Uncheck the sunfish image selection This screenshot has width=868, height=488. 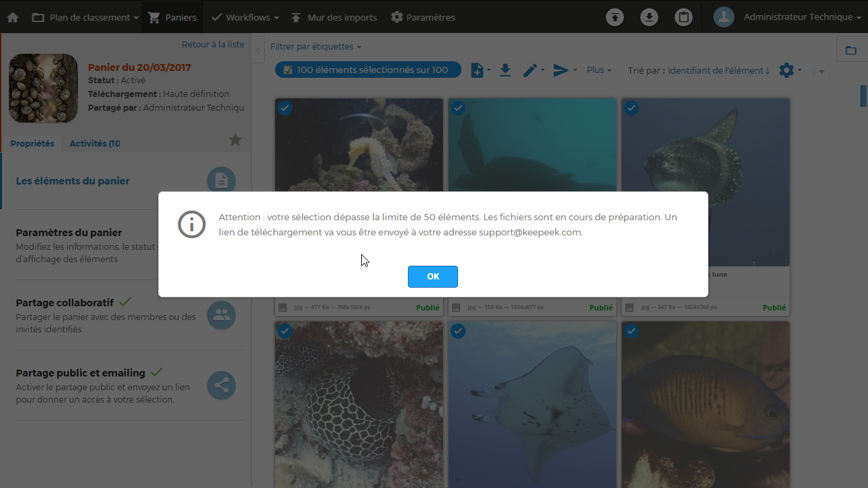(x=631, y=108)
